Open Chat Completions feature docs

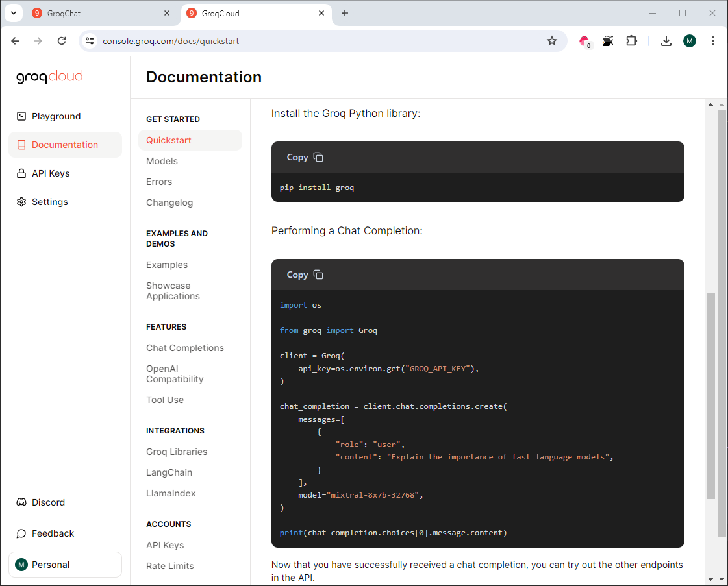(185, 348)
